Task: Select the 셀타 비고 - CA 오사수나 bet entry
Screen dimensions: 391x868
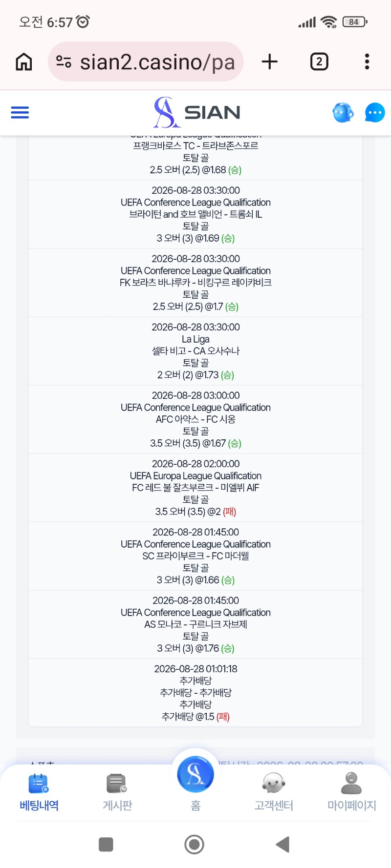Action: pyautogui.click(x=195, y=351)
